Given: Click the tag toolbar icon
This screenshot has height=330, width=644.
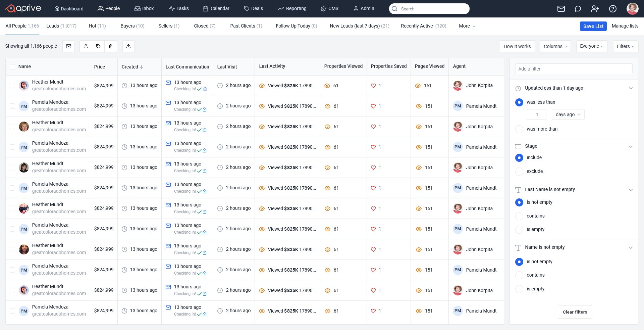Looking at the screenshot, I should click(98, 46).
